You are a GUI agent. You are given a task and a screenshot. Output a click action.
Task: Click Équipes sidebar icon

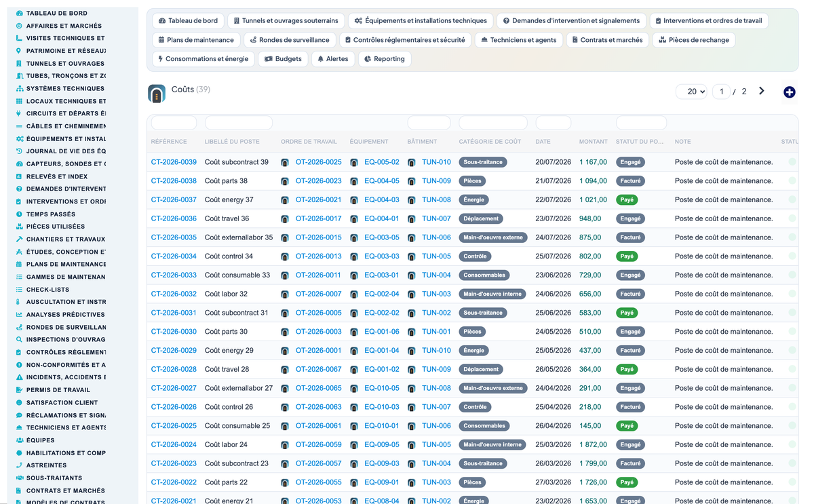coord(19,440)
